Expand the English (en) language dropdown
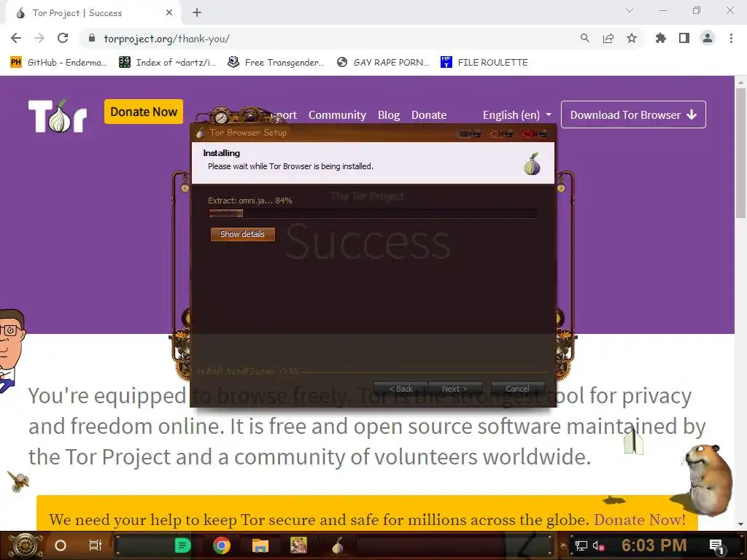This screenshot has height=560, width=747. click(517, 114)
